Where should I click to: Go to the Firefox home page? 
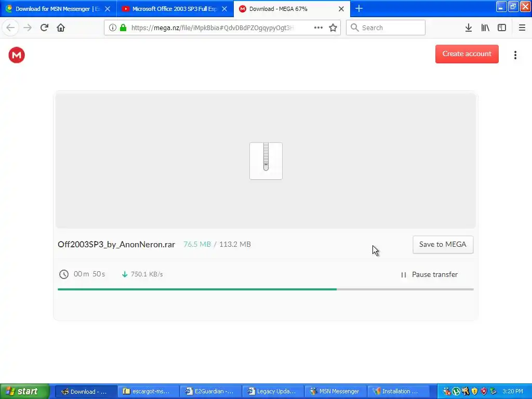coord(61,28)
